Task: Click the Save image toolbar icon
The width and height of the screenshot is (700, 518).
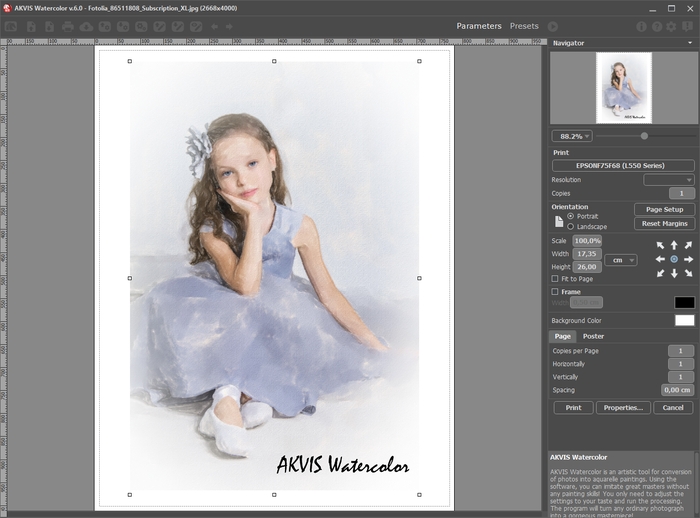Action: (50, 27)
